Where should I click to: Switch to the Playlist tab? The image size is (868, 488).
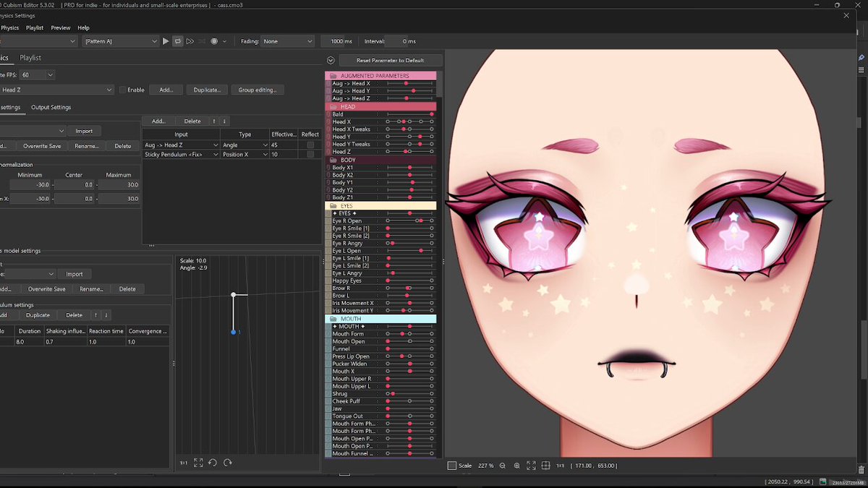(30, 58)
